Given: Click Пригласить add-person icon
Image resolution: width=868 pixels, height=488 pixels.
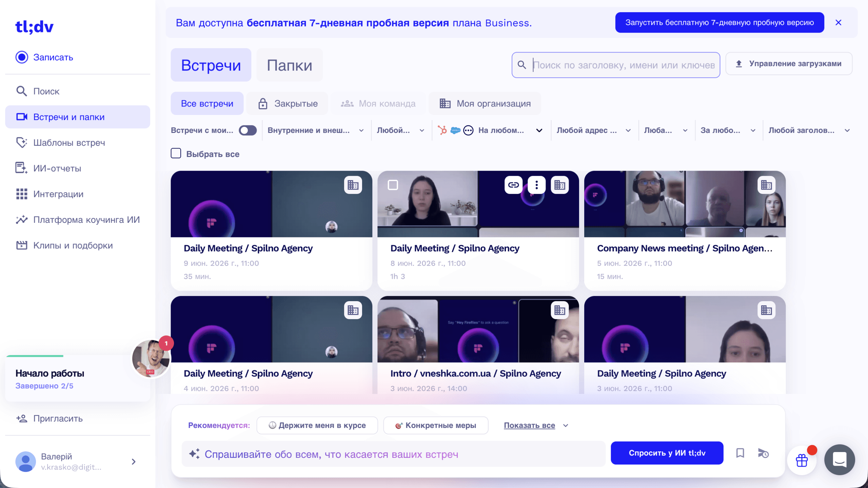Looking at the screenshot, I should pos(22,418).
